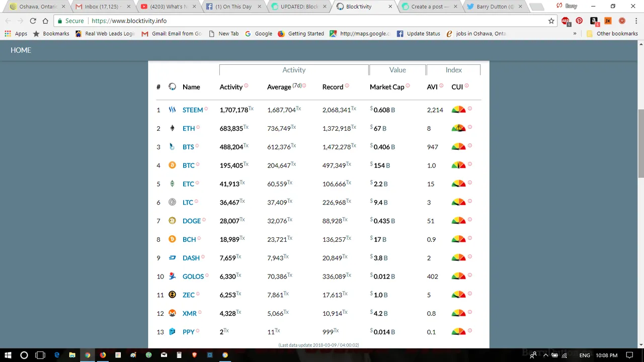This screenshot has width=644, height=362.
Task: Reload the page with the refresh icon
Action: [x=33, y=21]
